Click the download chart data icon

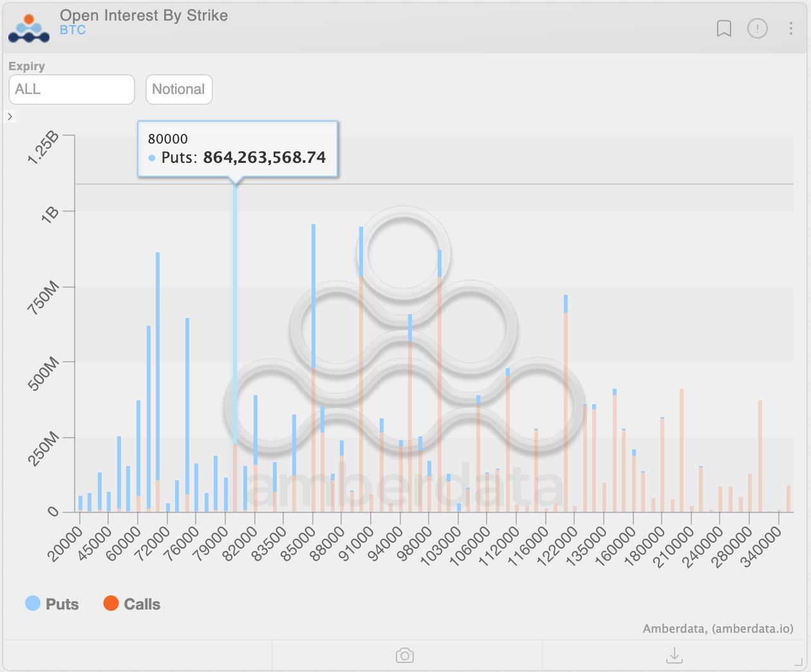tap(675, 655)
